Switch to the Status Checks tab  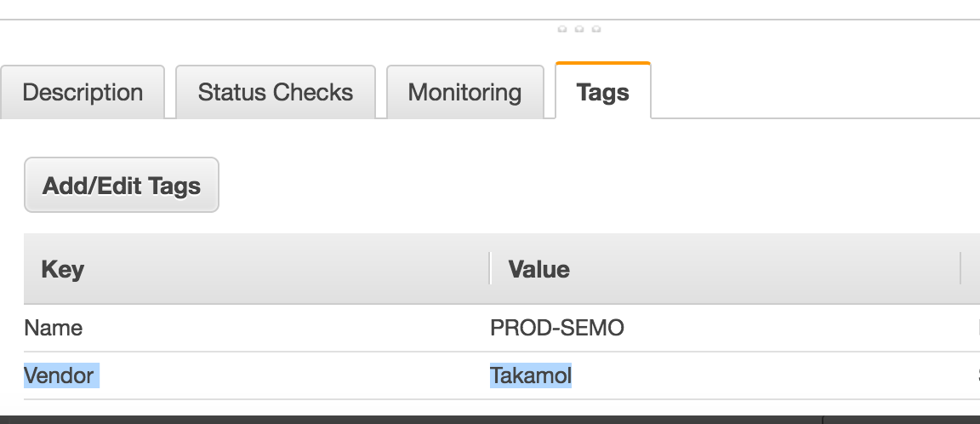[275, 92]
